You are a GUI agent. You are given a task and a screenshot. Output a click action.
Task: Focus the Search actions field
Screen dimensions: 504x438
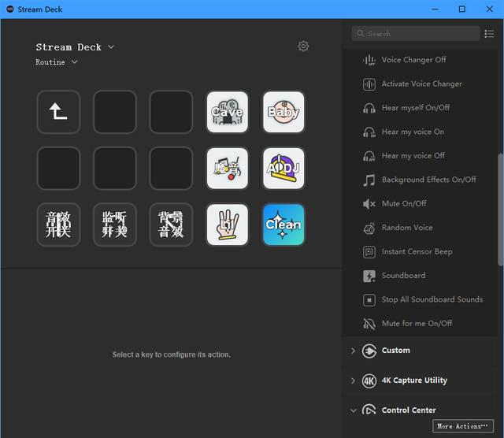[x=416, y=33]
